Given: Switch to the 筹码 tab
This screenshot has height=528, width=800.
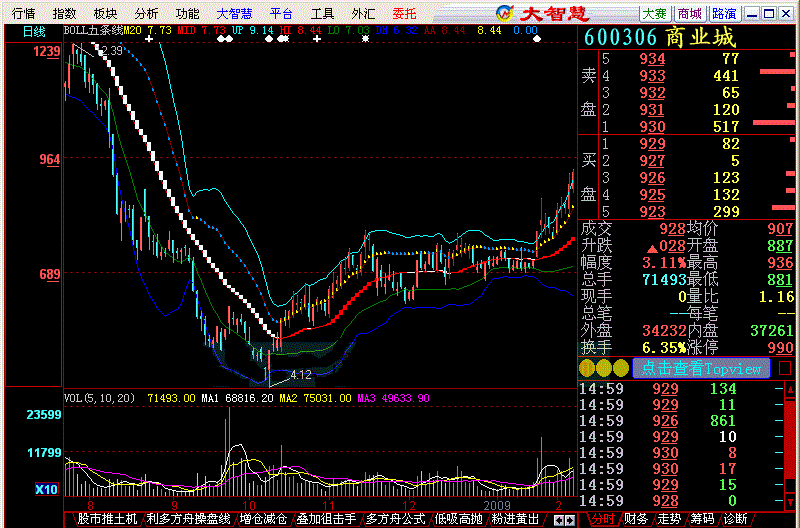Looking at the screenshot, I should click(x=702, y=519).
